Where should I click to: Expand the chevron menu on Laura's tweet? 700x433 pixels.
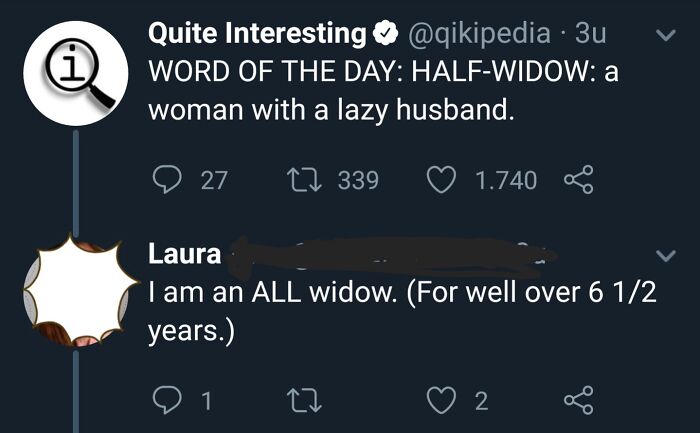pos(663,257)
